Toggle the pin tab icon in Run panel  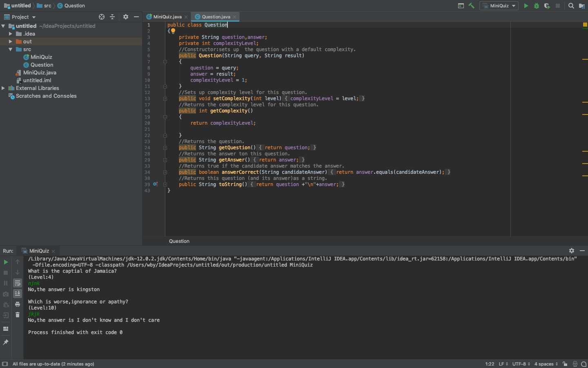point(6,342)
